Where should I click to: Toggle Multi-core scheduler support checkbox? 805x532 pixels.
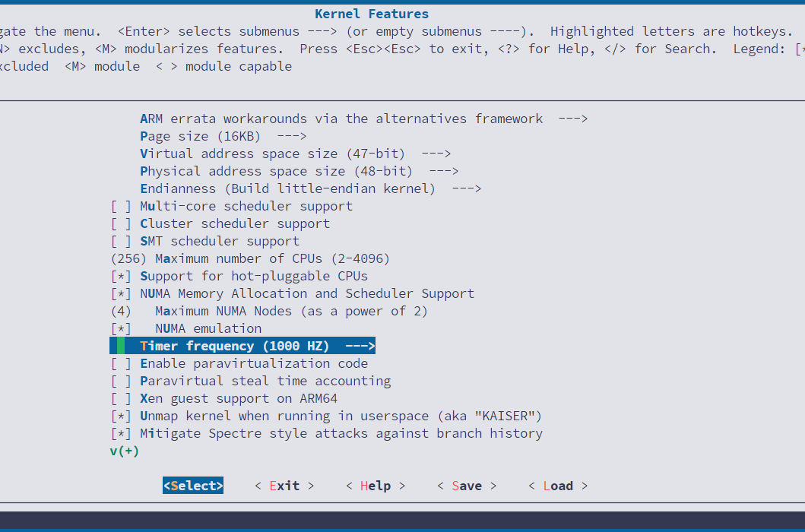[121, 206]
